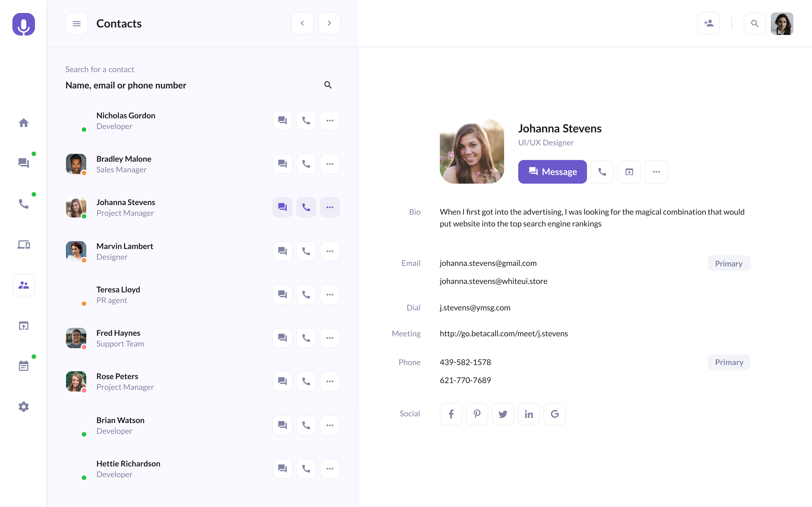Open the Home panel from the sidebar
The image size is (812, 507).
[x=24, y=123]
